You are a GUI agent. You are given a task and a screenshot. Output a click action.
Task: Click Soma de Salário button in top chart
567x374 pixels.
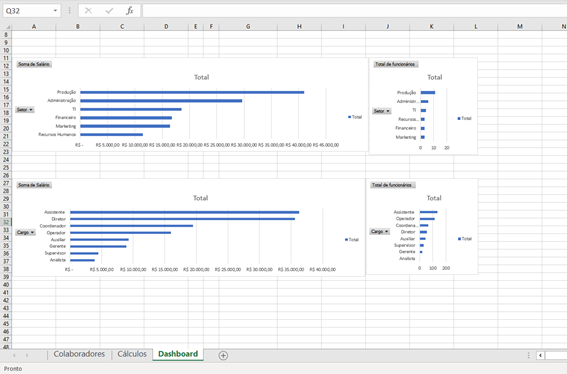pyautogui.click(x=34, y=64)
